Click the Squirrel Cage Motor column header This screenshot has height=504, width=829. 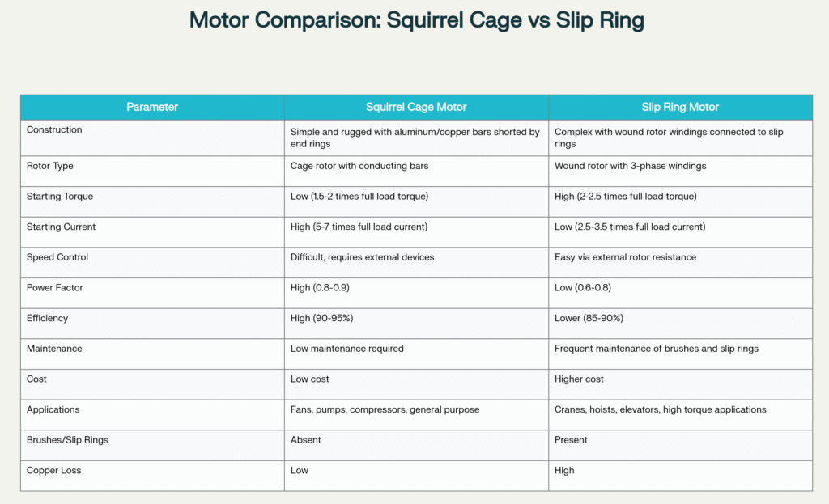[x=416, y=107]
